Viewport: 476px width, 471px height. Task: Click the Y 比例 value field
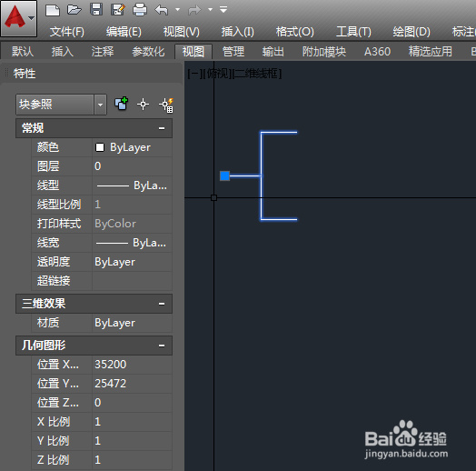point(132,441)
